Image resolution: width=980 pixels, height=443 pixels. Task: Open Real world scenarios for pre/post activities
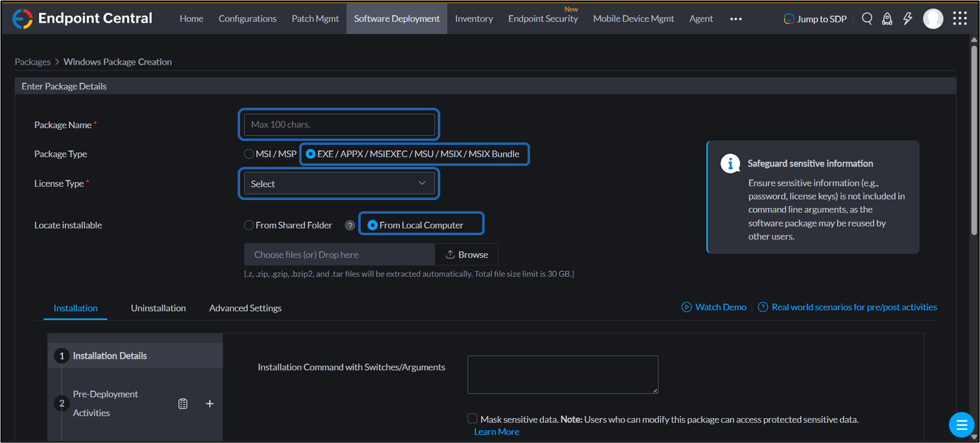[x=854, y=307]
